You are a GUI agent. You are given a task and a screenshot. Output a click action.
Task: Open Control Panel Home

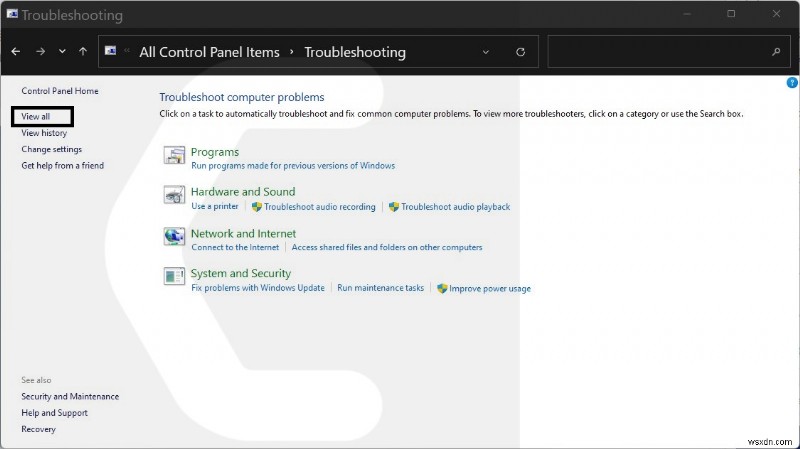pos(60,91)
